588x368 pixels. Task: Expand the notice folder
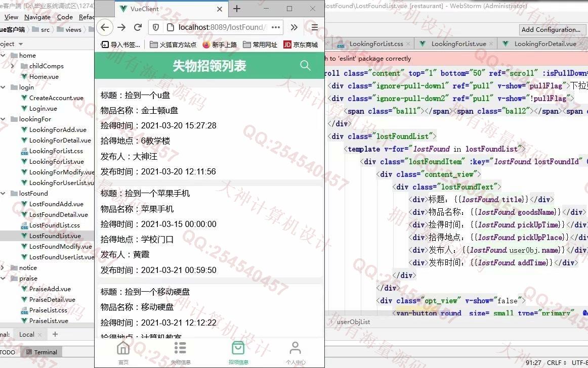coord(2,268)
